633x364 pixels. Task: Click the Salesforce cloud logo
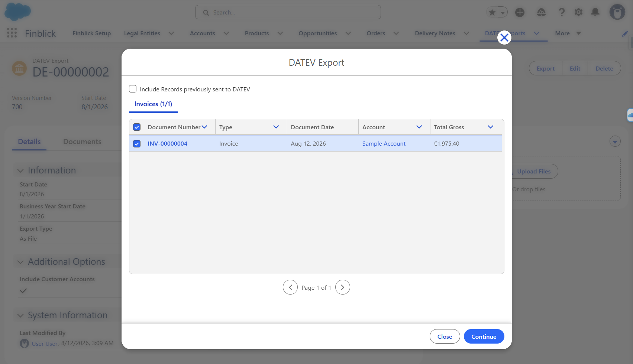pyautogui.click(x=17, y=12)
